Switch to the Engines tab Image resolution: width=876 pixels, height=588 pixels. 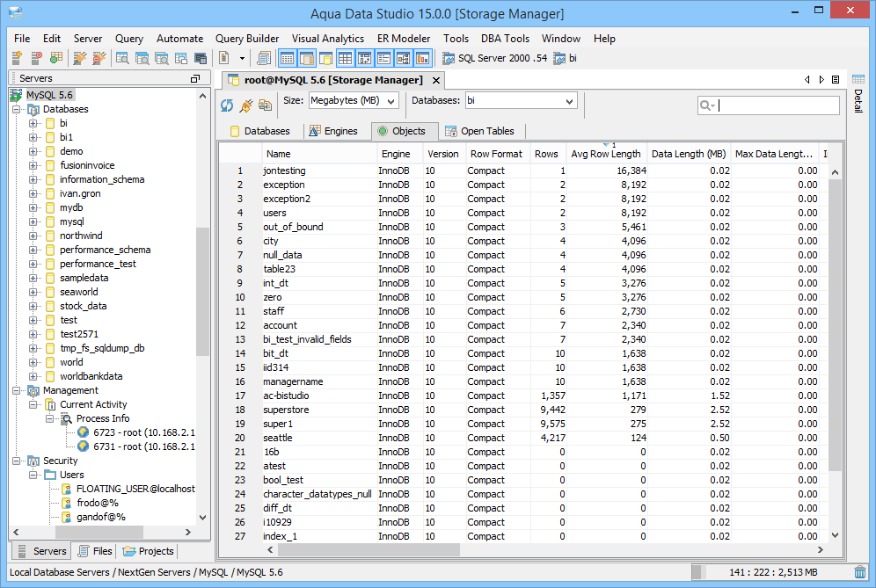(333, 131)
